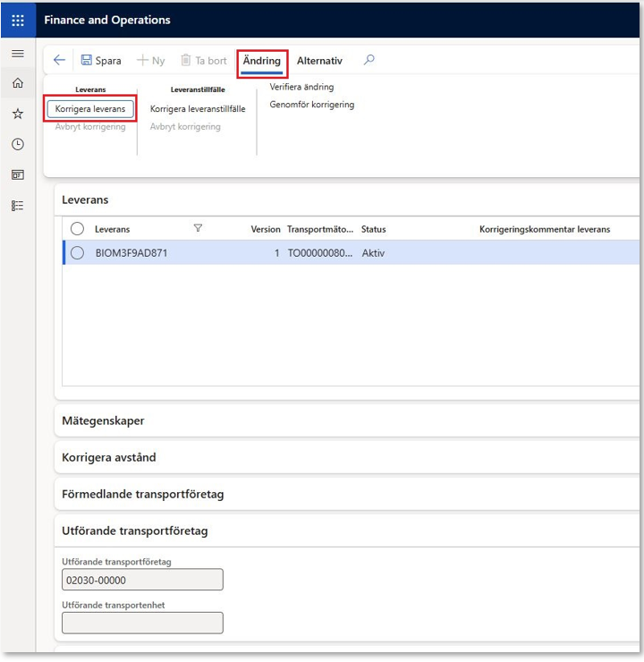Click Spara to save the record
This screenshot has height=662, width=644.
100,61
